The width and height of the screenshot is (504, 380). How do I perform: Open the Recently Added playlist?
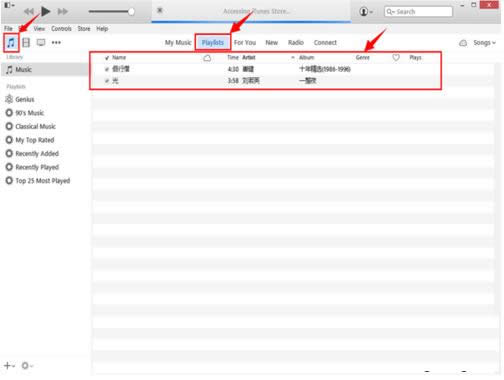pos(37,154)
